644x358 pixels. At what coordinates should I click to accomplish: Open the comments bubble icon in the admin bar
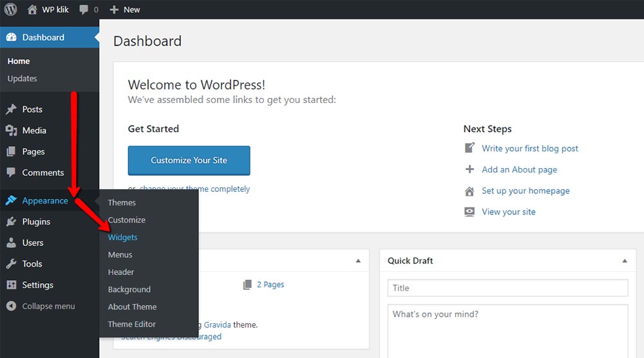pos(84,10)
